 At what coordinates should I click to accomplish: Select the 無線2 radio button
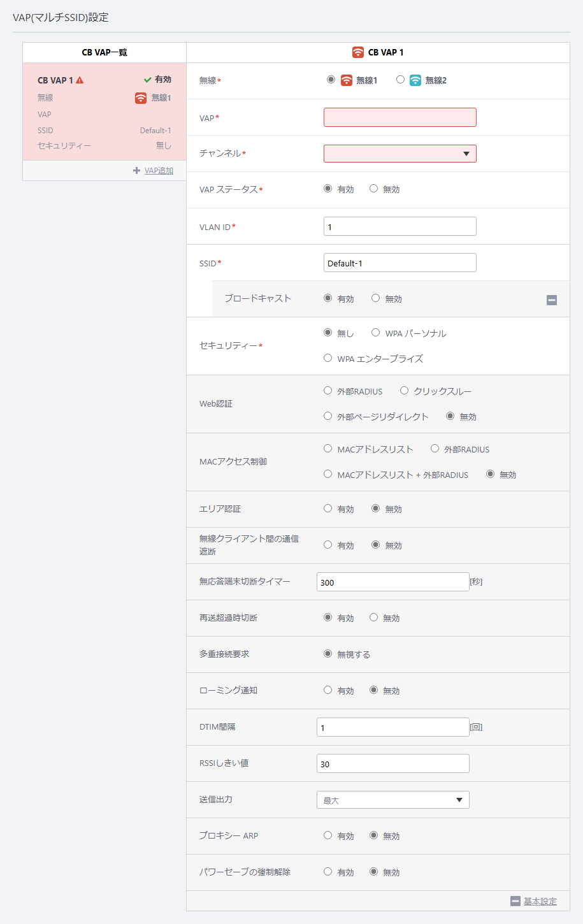(400, 80)
